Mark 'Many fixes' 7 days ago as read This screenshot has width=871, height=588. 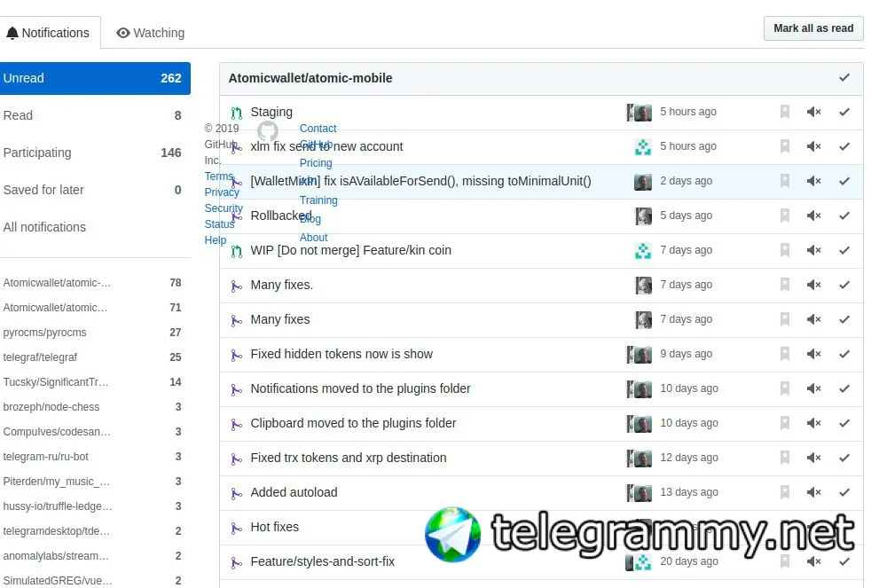(x=844, y=319)
